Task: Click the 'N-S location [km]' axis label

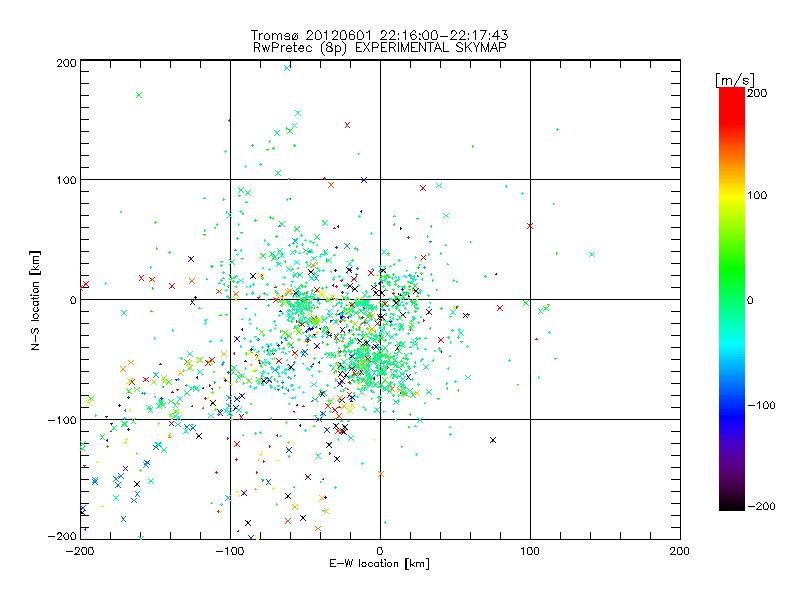Action: click(35, 300)
